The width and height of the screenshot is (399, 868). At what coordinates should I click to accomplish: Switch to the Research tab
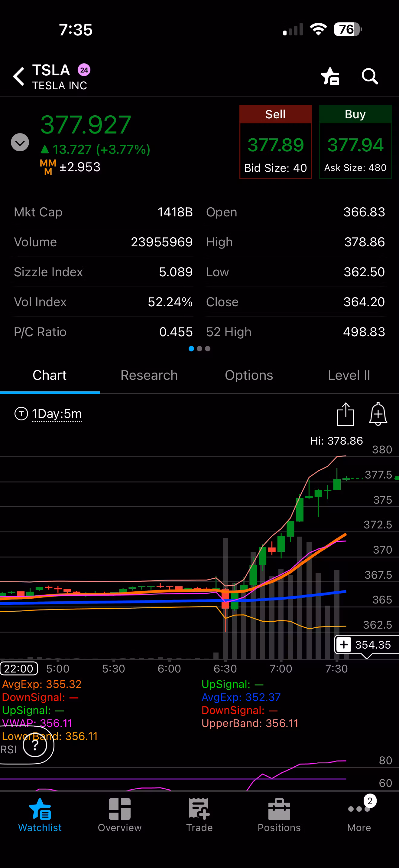point(149,375)
